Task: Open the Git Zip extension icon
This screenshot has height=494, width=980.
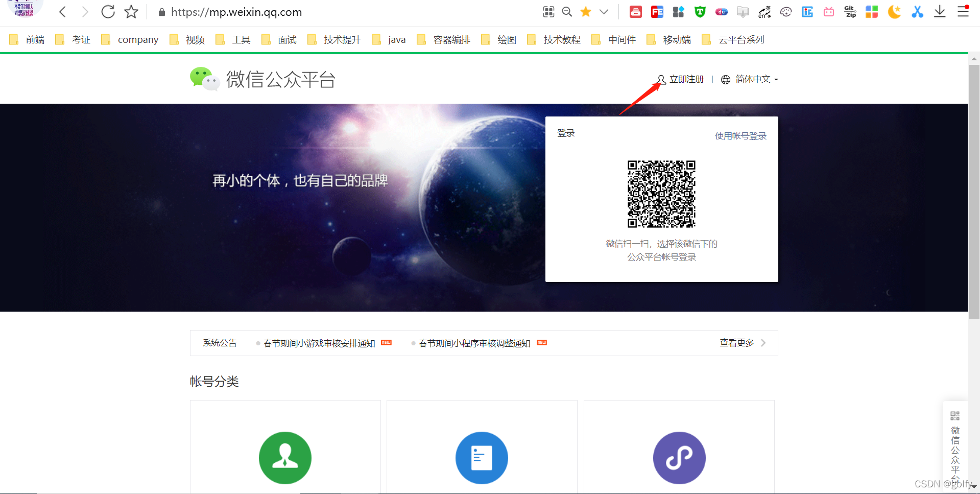Action: 850,12
